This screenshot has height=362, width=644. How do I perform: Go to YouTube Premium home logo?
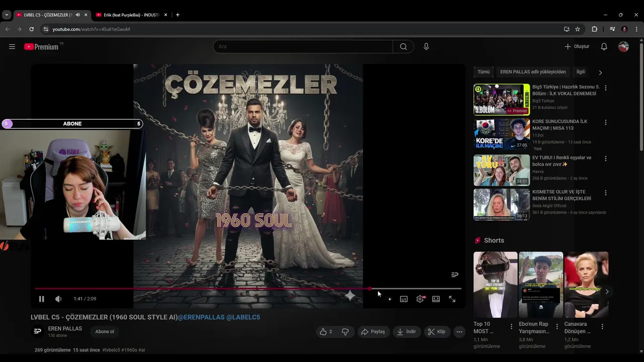pos(41,47)
